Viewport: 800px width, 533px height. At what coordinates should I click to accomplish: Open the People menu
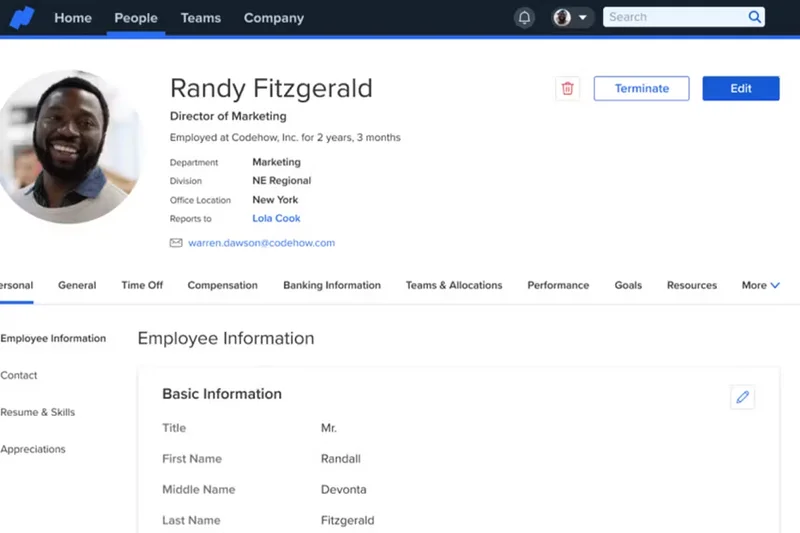tap(136, 18)
